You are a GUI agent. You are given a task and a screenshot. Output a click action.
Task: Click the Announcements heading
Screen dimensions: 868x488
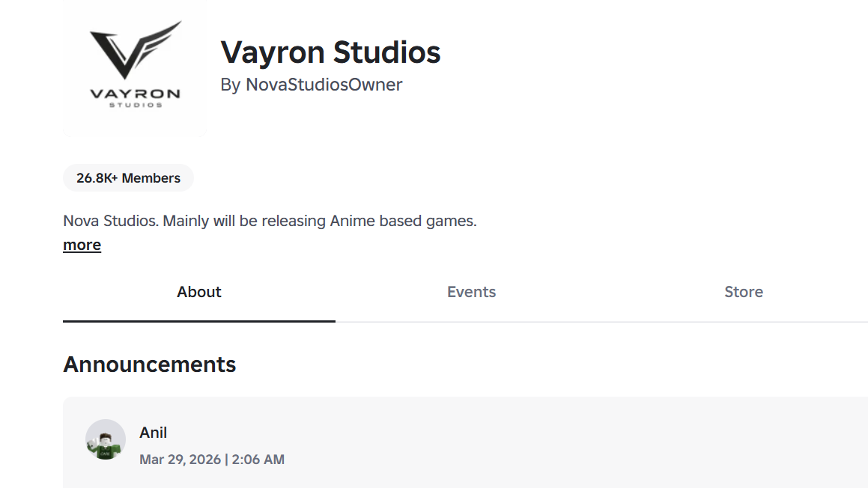[150, 365]
